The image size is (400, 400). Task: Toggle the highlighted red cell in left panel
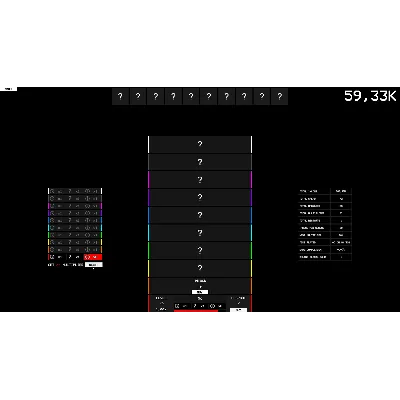93,257
